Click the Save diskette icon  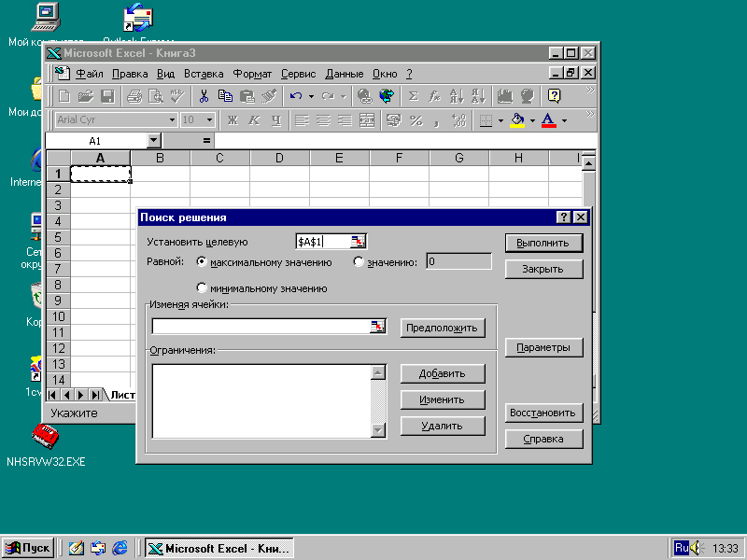107,97
